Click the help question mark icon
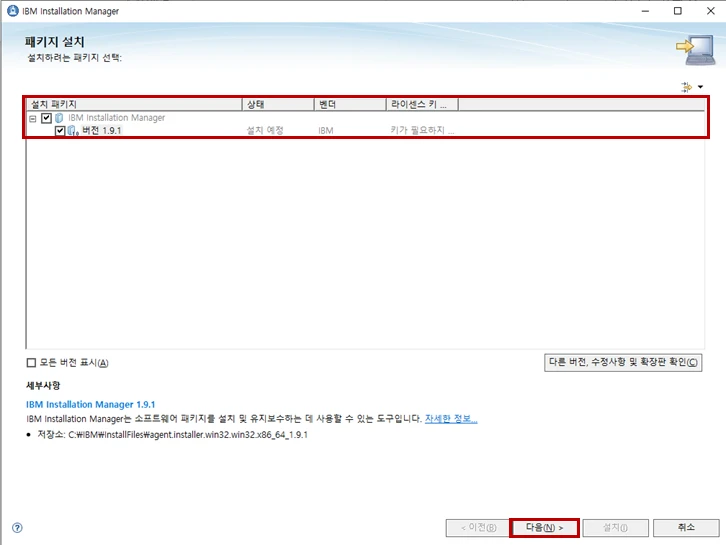This screenshot has width=726, height=545. pos(17,528)
